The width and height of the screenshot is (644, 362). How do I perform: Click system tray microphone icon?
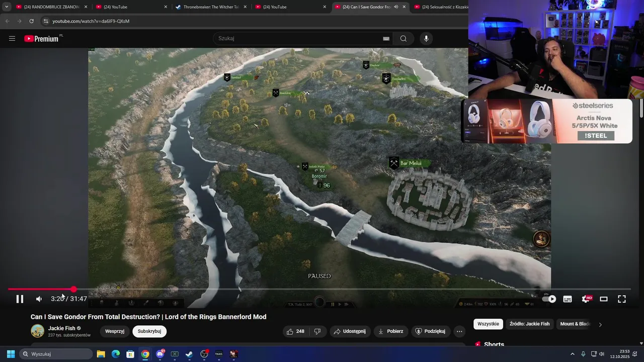click(x=583, y=354)
